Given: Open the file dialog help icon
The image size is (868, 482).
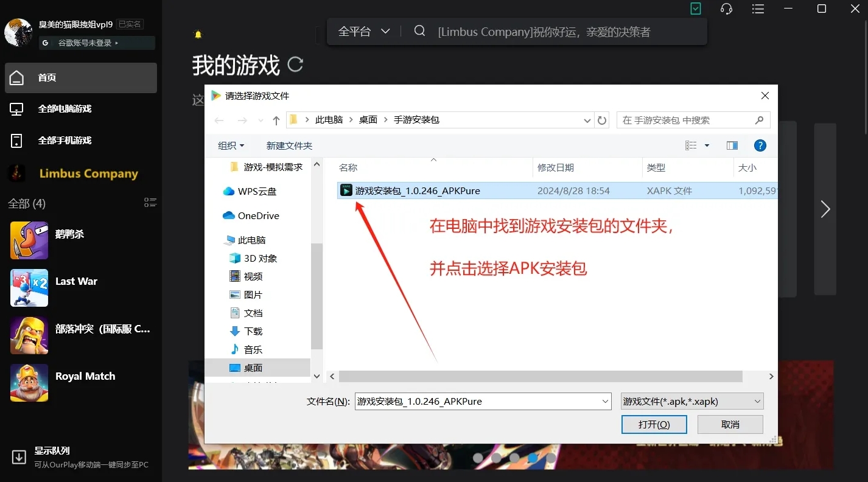Looking at the screenshot, I should [760, 145].
